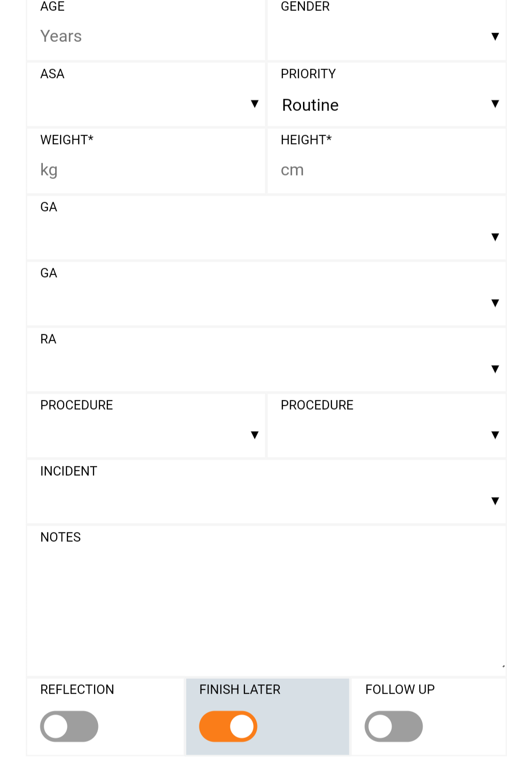
Task: Select the Routine priority value text
Action: [310, 105]
